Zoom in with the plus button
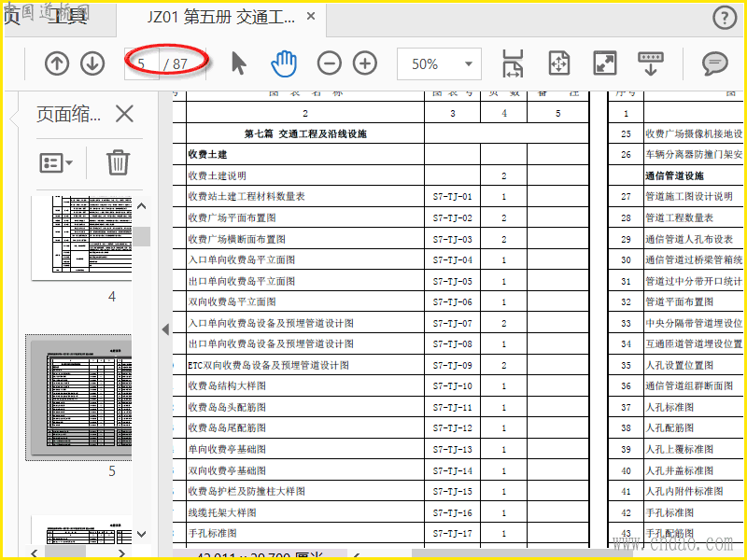This screenshot has height=560, width=747. click(365, 63)
